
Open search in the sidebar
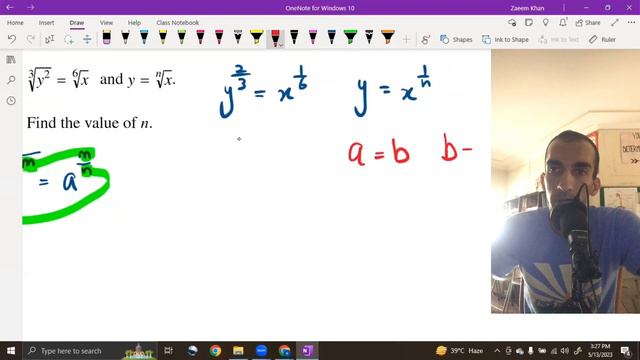point(11,80)
